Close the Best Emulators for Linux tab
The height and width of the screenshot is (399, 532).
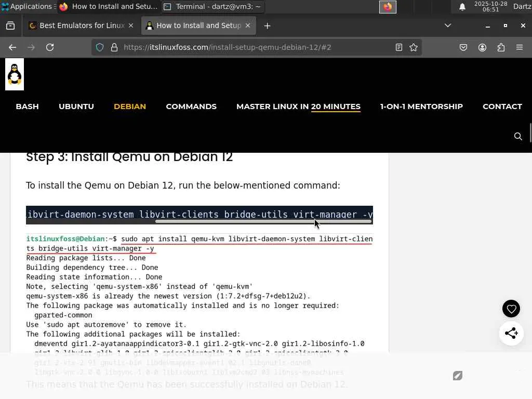pyautogui.click(x=131, y=26)
